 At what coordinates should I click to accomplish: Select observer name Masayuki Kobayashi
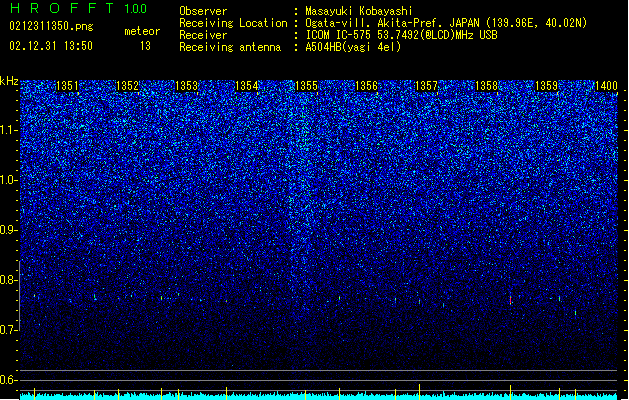click(359, 11)
